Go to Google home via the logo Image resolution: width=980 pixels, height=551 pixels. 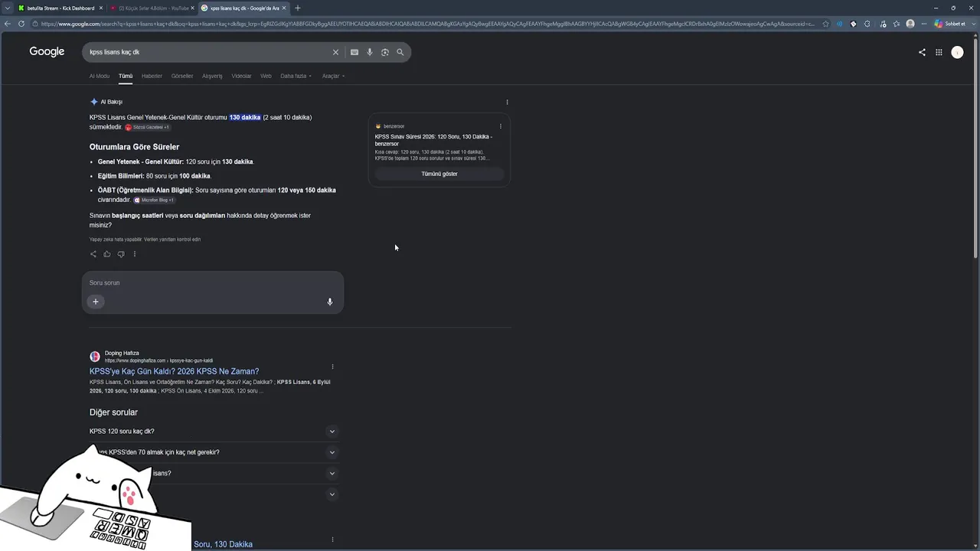[x=47, y=52]
